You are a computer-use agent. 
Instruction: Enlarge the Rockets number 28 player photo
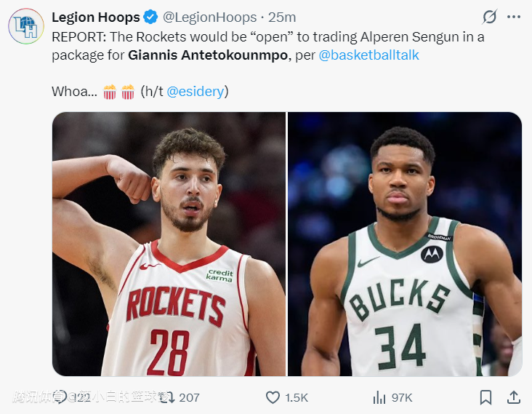[x=169, y=244]
